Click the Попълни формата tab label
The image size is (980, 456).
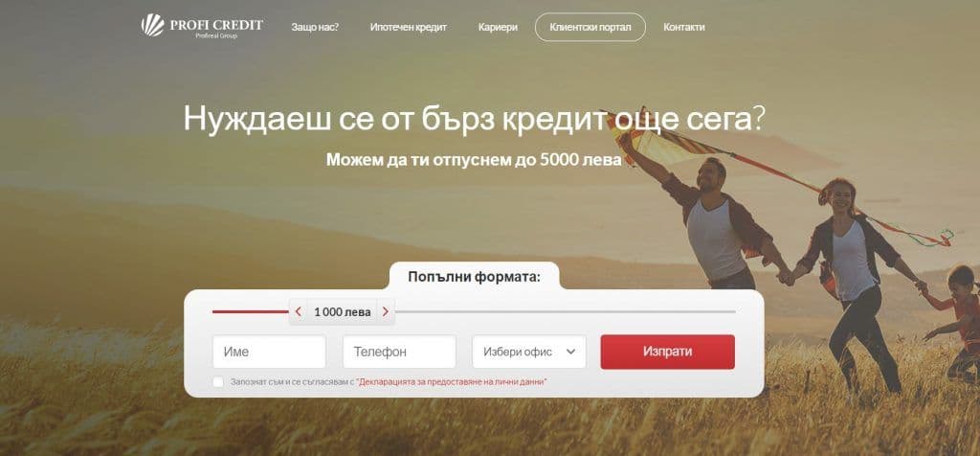coord(475,277)
